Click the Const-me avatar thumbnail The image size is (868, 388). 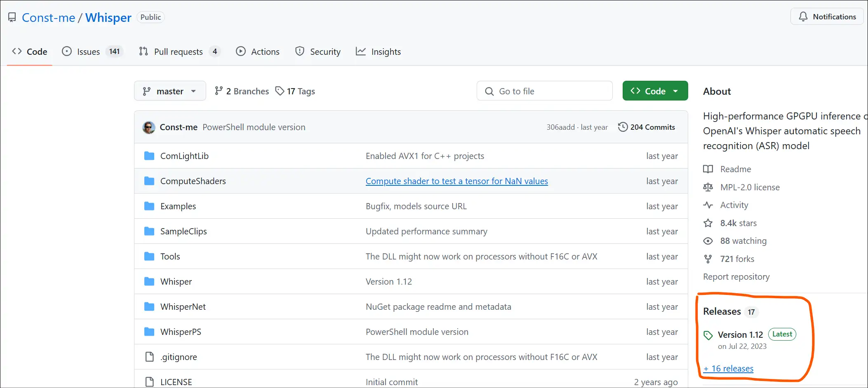pyautogui.click(x=149, y=127)
